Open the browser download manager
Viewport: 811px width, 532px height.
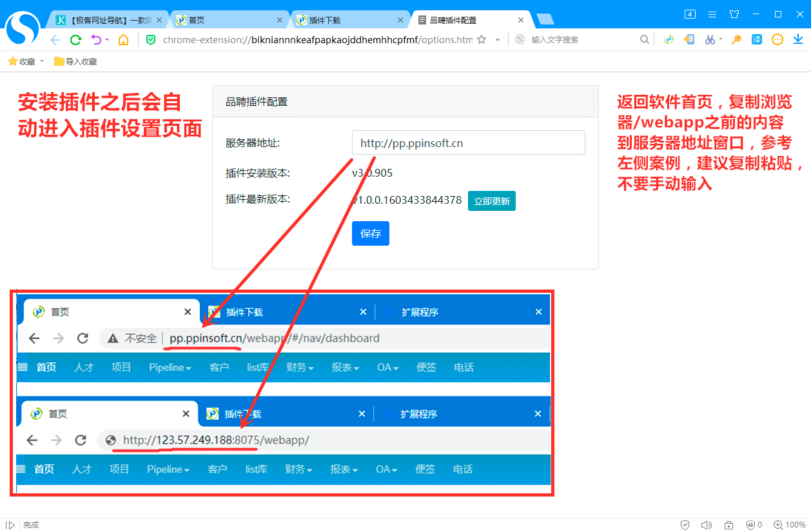(798, 39)
